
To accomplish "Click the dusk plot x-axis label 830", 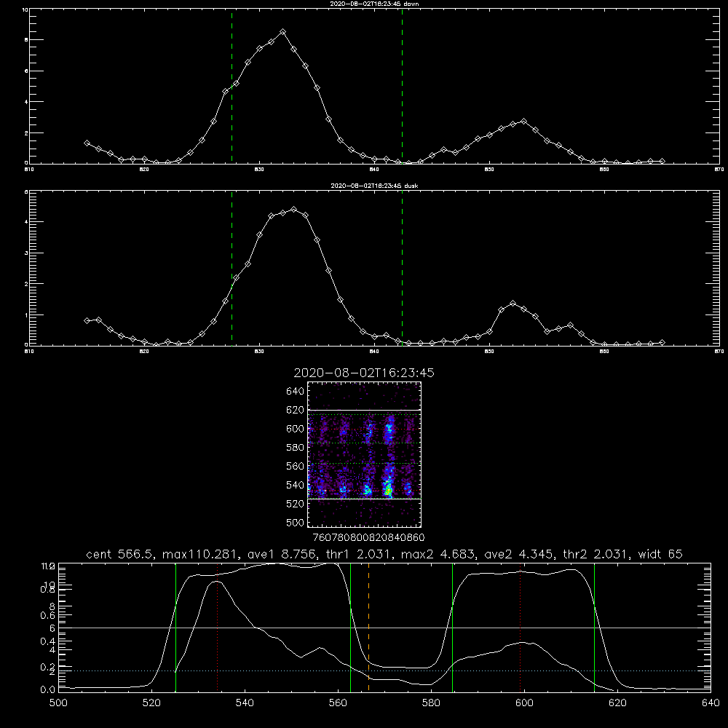I will click(x=259, y=352).
